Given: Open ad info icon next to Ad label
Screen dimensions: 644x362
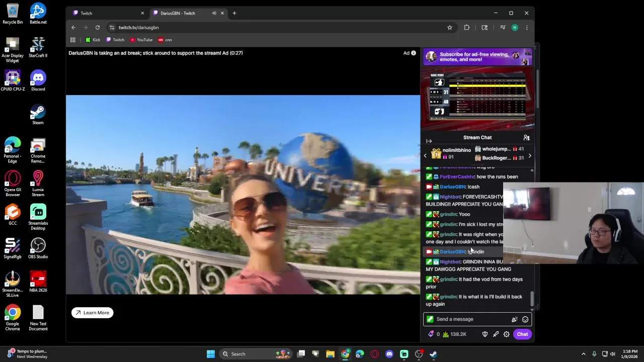Looking at the screenshot, I should [414, 53].
